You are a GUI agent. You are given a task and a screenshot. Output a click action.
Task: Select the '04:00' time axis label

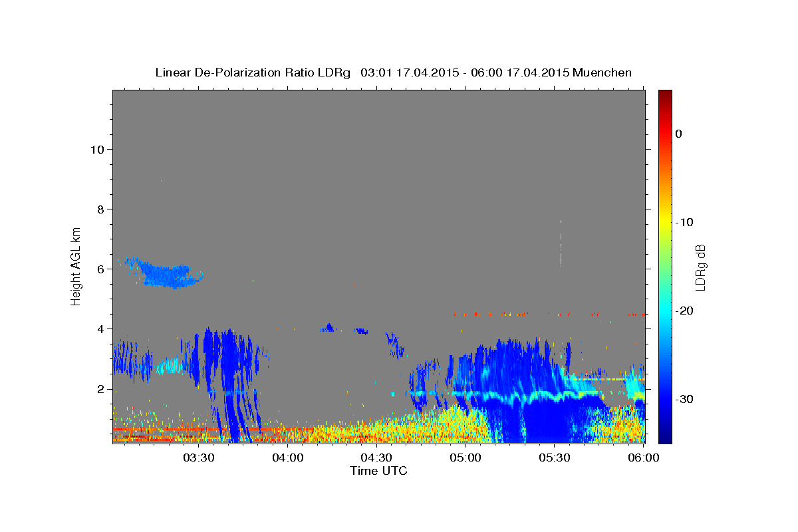click(x=288, y=458)
